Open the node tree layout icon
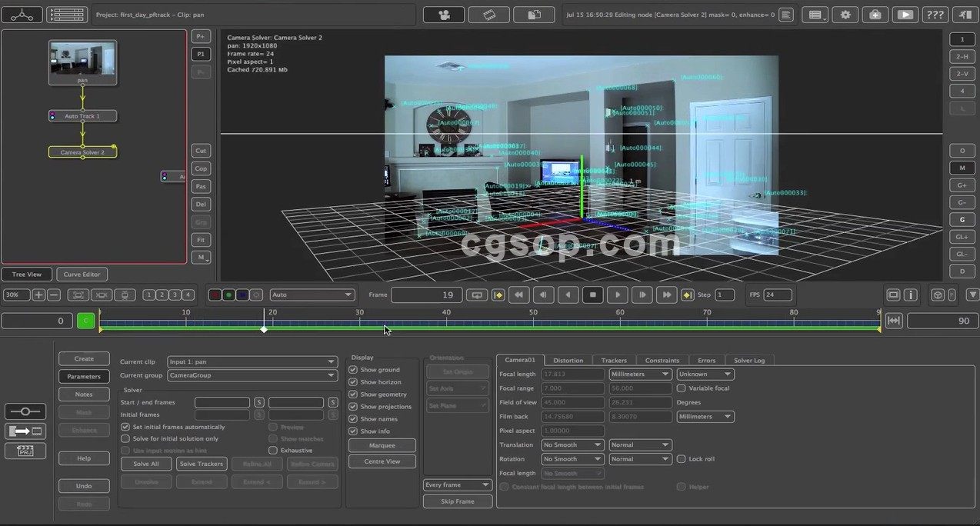The height and width of the screenshot is (526, 980). click(22, 14)
